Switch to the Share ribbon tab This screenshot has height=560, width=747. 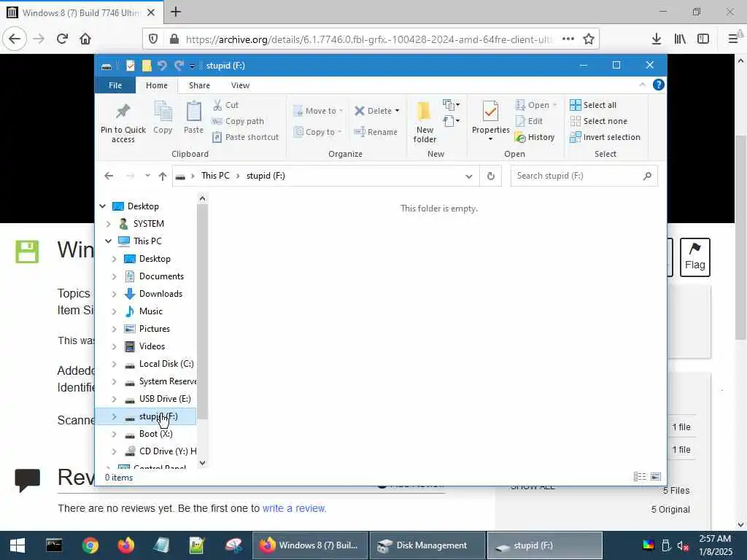tap(199, 85)
